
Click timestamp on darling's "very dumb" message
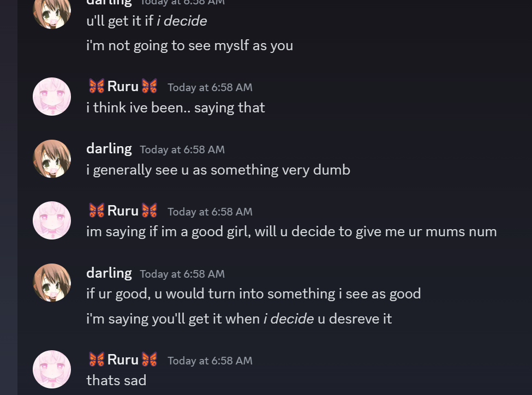(x=182, y=149)
